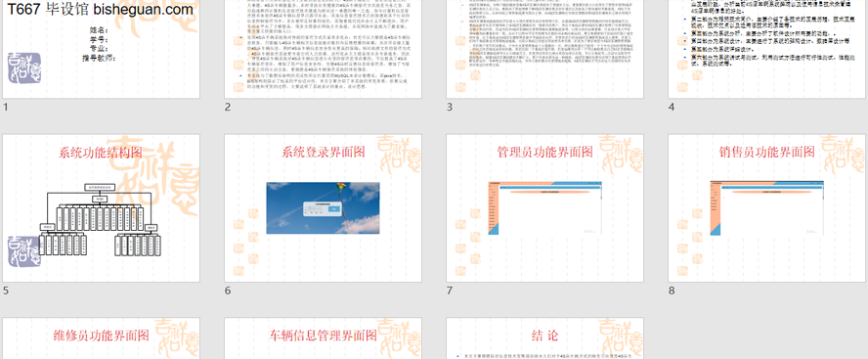Select the slide 3 thumbnail

pyautogui.click(x=544, y=49)
